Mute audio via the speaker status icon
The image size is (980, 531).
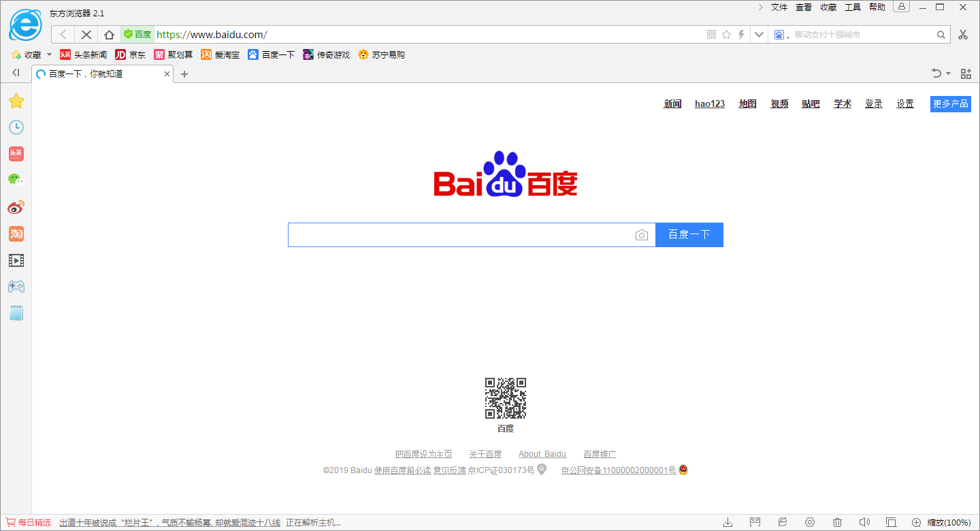click(864, 521)
